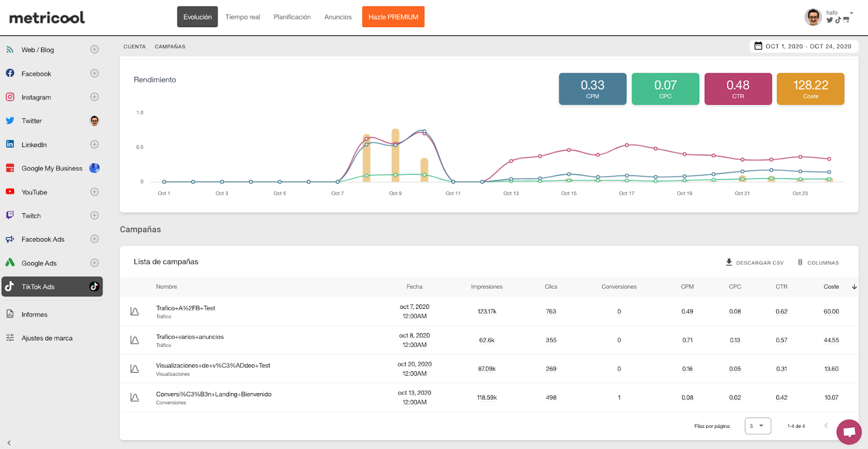This screenshot has height=449, width=868.
Task: Add YouTube connection plus icon
Action: point(94,192)
